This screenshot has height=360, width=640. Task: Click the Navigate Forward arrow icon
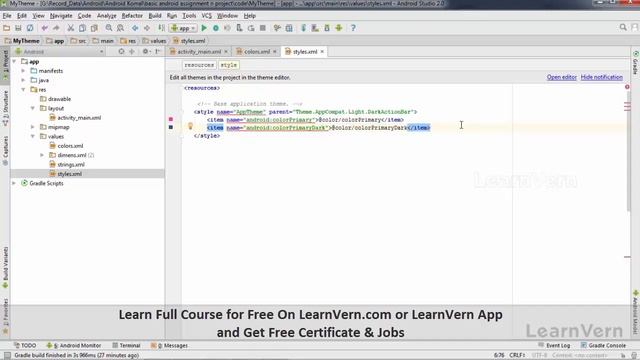(x=147, y=28)
